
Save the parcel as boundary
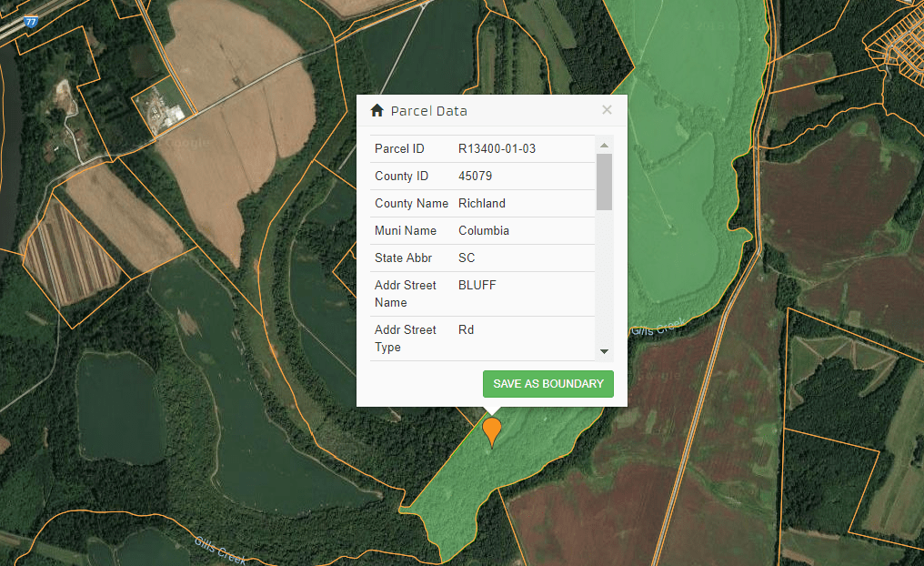547,384
